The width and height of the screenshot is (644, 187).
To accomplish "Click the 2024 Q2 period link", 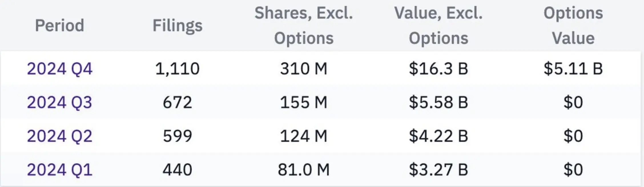I will (60, 136).
